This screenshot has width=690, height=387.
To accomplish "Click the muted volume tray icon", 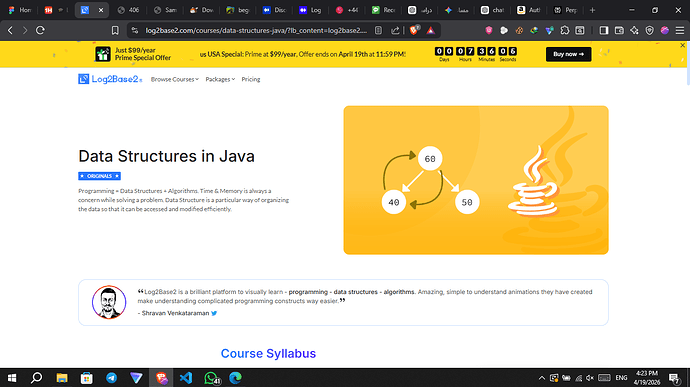I will point(590,378).
